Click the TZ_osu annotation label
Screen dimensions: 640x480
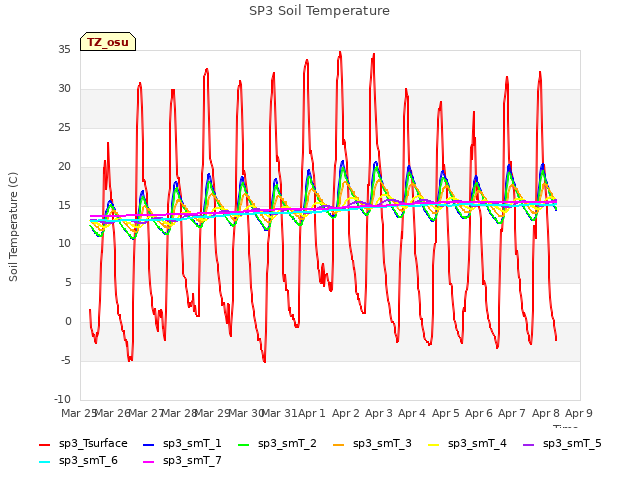(x=108, y=42)
